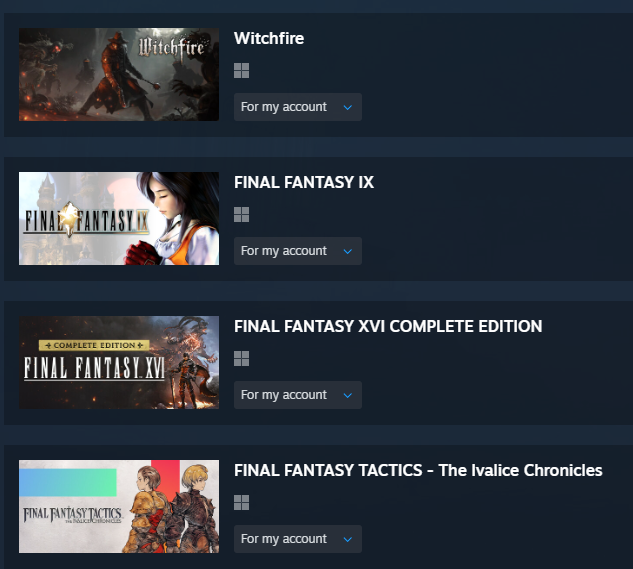Select the FINAL FANTASY TACTICS cover thumbnail

coord(119,506)
